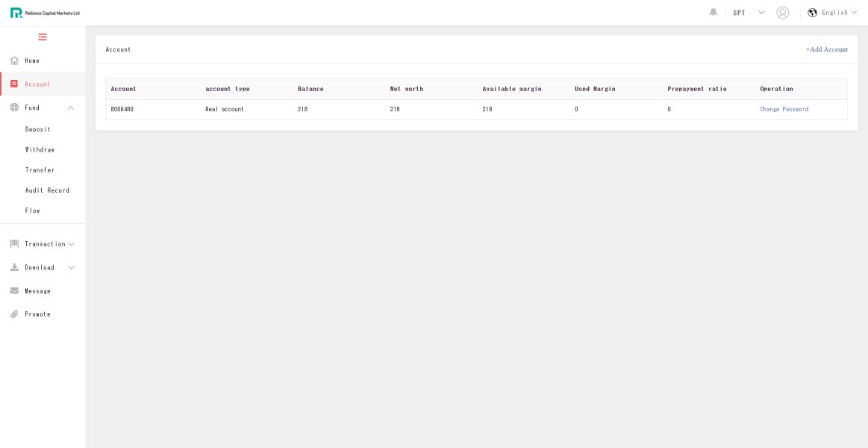Go to Home in sidebar
868x448 pixels.
pos(32,61)
